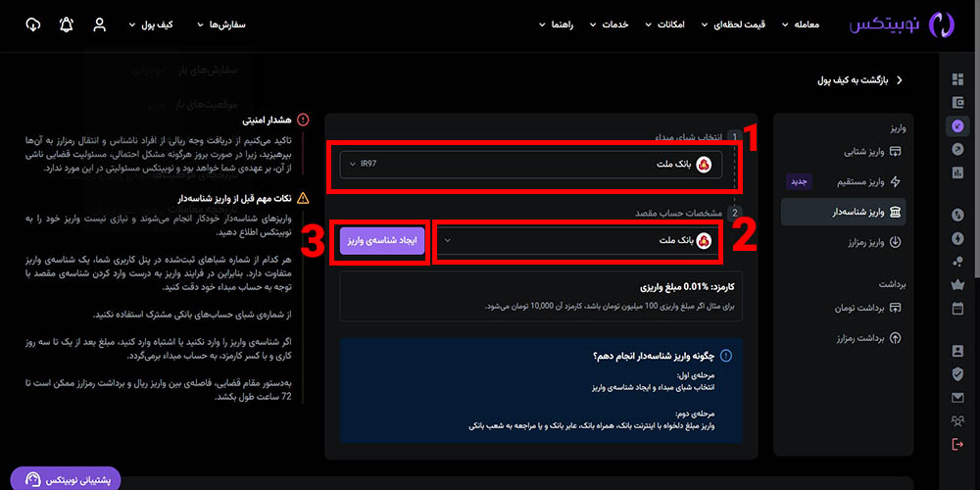Go back via بازگشت به کیف پول
Screen dimensions: 980x490
[x=860, y=80]
